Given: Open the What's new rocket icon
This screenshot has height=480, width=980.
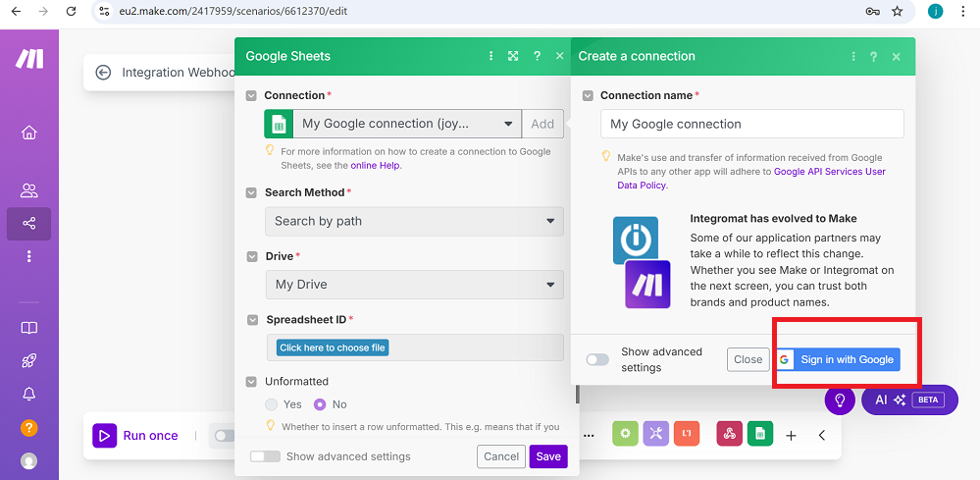Looking at the screenshot, I should tap(28, 360).
